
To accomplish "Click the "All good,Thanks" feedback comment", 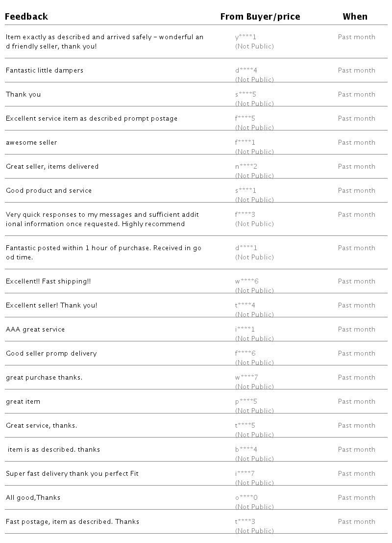I will tap(33, 498).
